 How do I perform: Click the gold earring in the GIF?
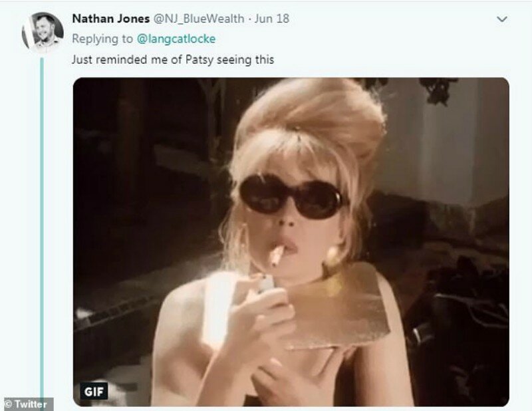click(332, 256)
